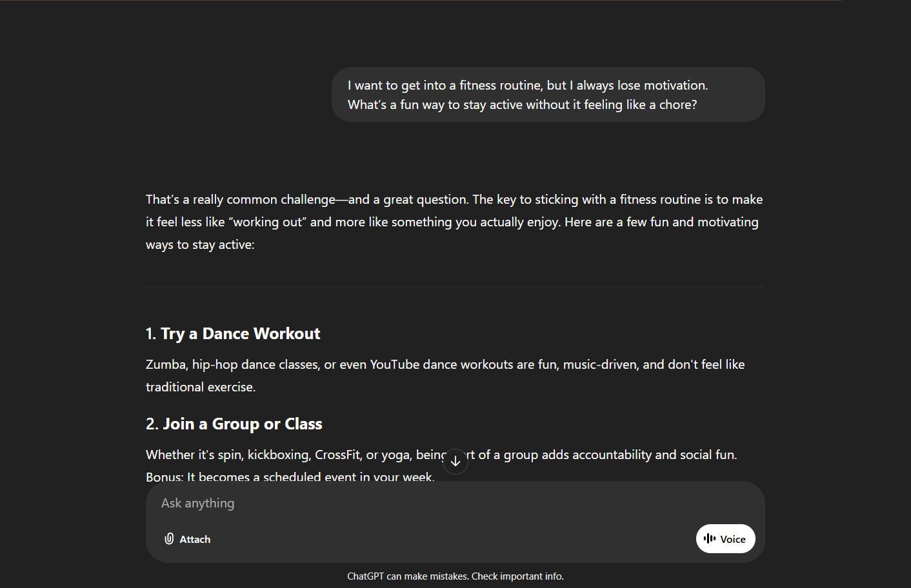Click the "ChatGPT can make mistakes" disclaimer
The height and width of the screenshot is (588, 911).
pos(408,576)
